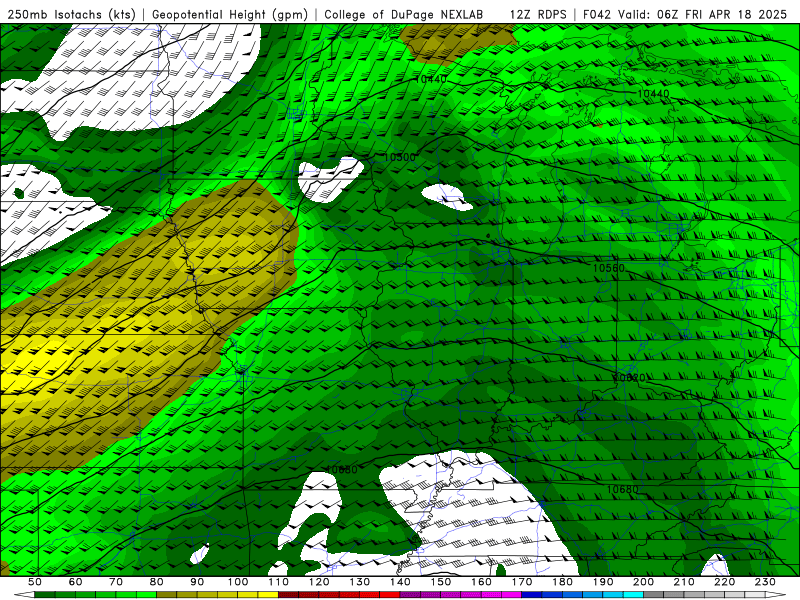The image size is (800, 600).
Task: Click the 50 kts legend value
Action: point(35,582)
